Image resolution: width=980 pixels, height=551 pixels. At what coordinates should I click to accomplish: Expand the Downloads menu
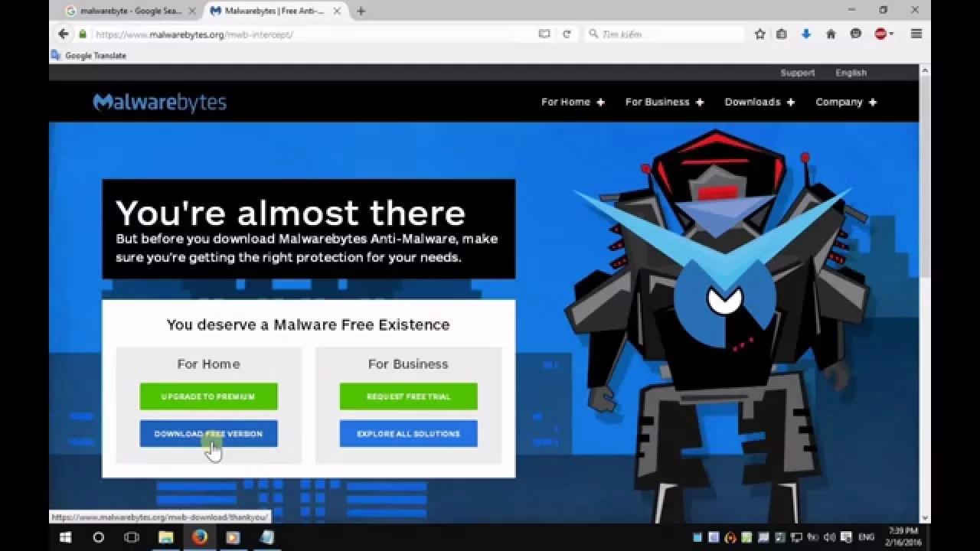pos(759,102)
